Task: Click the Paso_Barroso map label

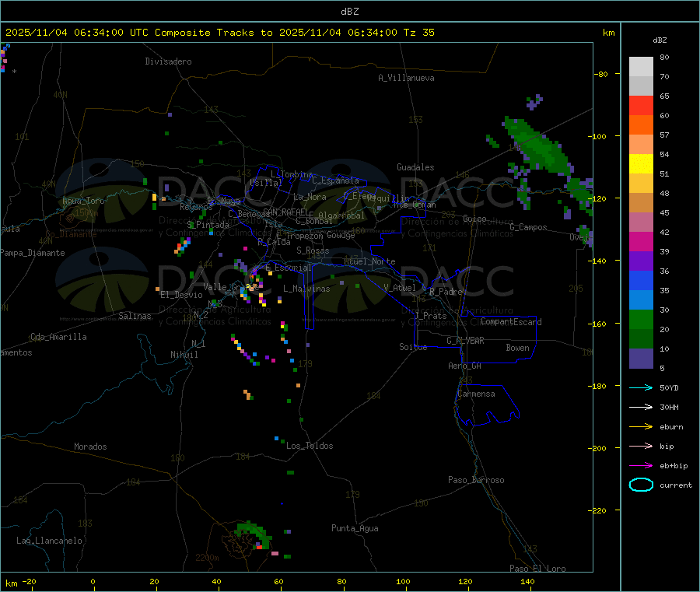Action: tap(476, 480)
